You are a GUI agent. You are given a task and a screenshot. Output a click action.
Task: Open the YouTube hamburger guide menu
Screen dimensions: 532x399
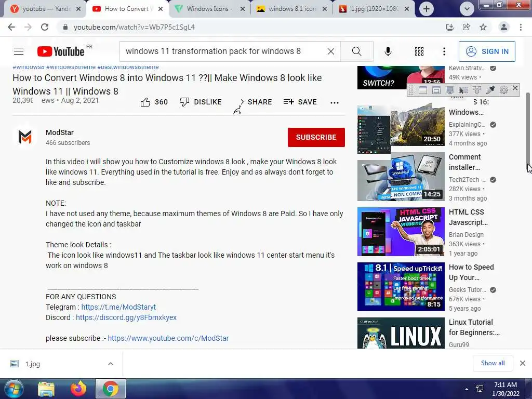(x=19, y=51)
